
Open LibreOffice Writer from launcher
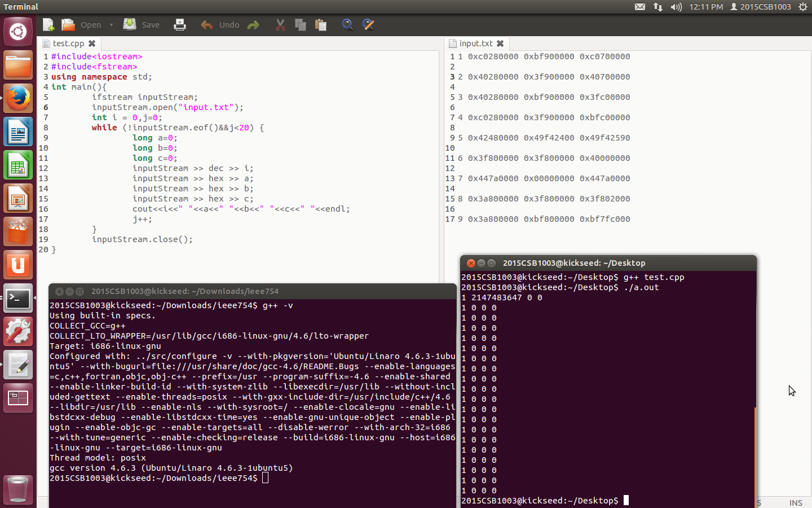pos(18,133)
